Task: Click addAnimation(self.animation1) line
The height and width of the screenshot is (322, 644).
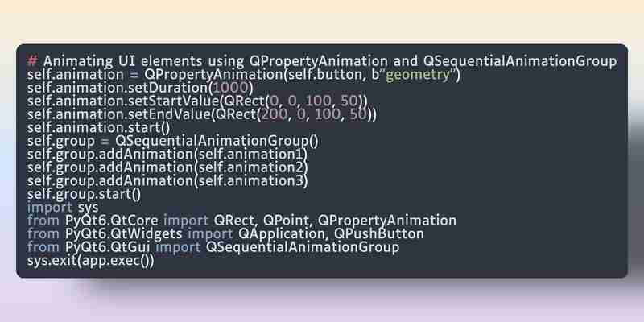Action: tap(167, 155)
